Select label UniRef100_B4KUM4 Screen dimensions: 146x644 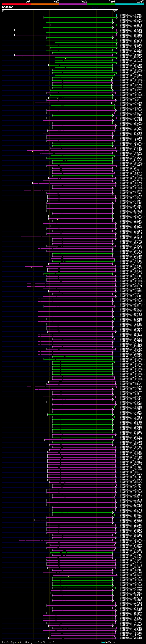[x=131, y=120]
